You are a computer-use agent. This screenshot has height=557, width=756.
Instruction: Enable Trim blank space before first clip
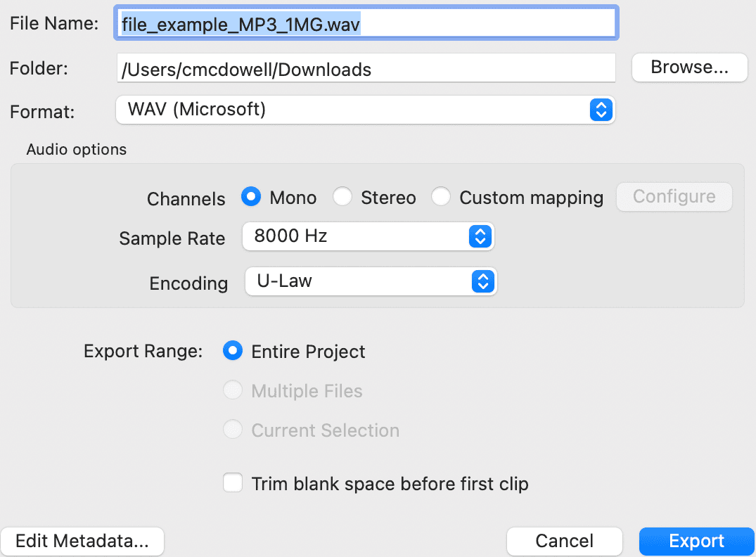pyautogui.click(x=233, y=482)
